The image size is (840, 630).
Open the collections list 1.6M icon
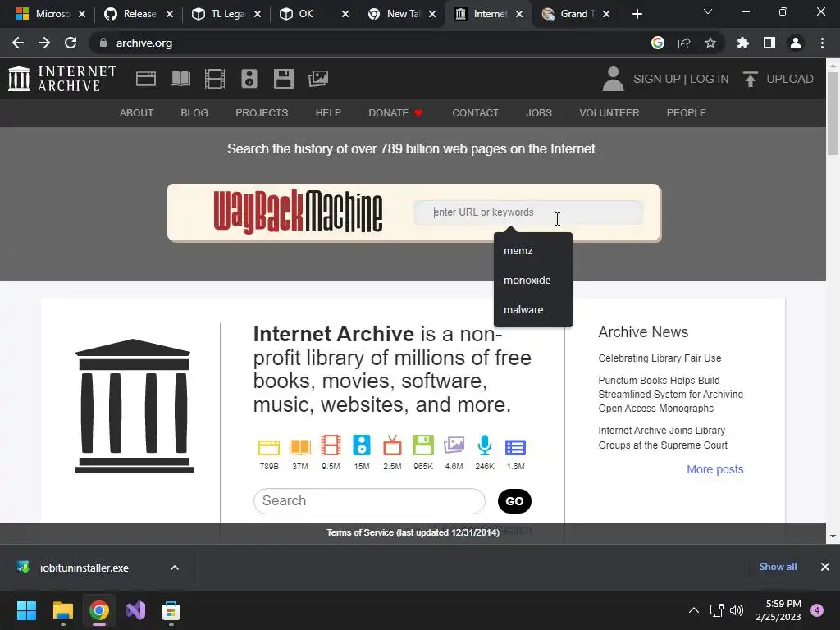point(515,447)
